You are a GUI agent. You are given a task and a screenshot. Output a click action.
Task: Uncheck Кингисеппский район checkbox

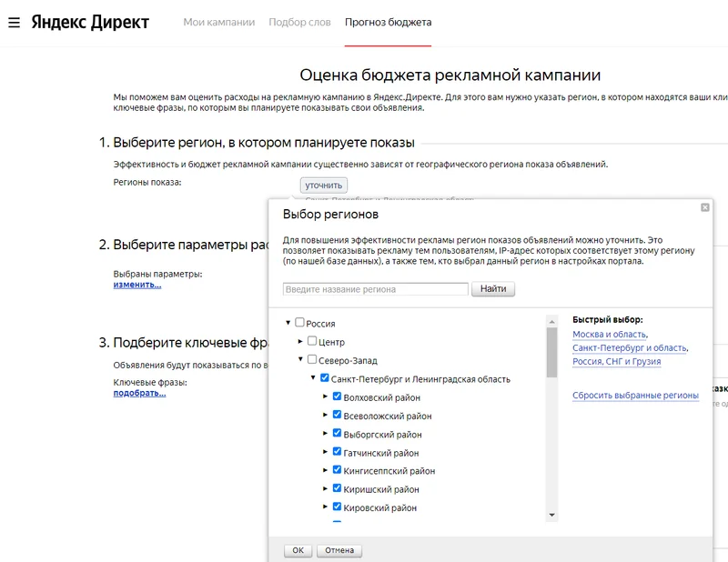pos(337,469)
